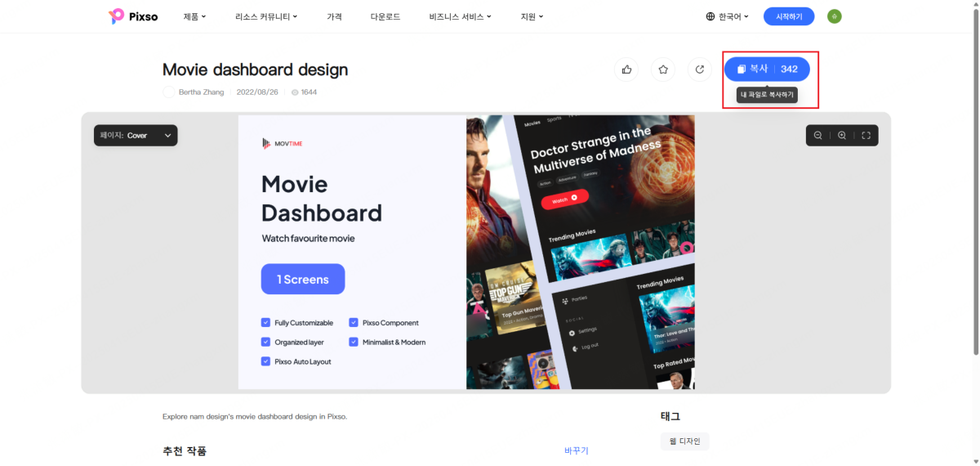This screenshot has width=980, height=466.
Task: Click the 복사 342 copy button
Action: (x=766, y=69)
